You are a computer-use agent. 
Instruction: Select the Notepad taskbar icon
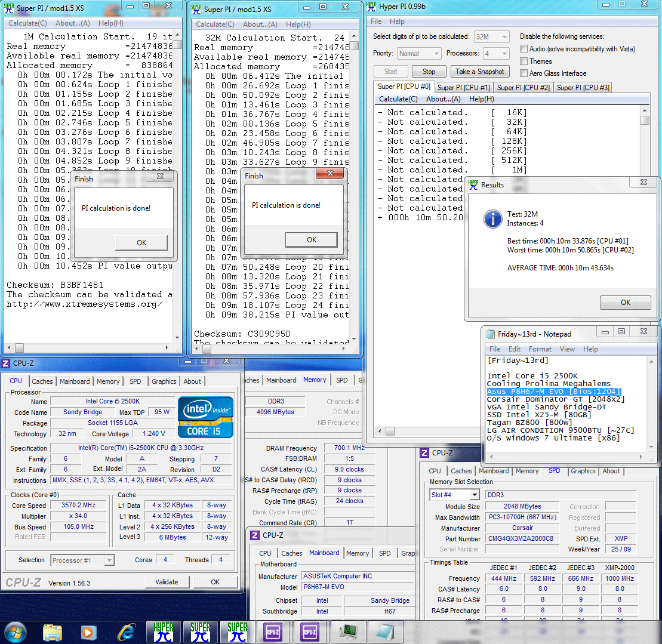(385, 631)
